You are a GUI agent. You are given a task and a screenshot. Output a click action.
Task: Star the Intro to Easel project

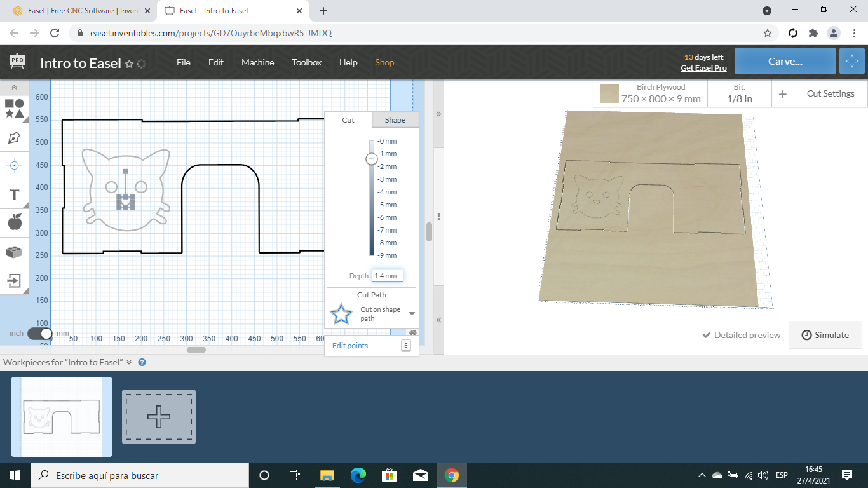coord(129,64)
